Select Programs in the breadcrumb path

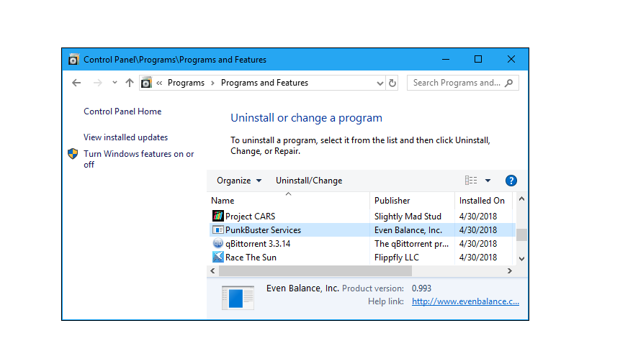click(186, 83)
